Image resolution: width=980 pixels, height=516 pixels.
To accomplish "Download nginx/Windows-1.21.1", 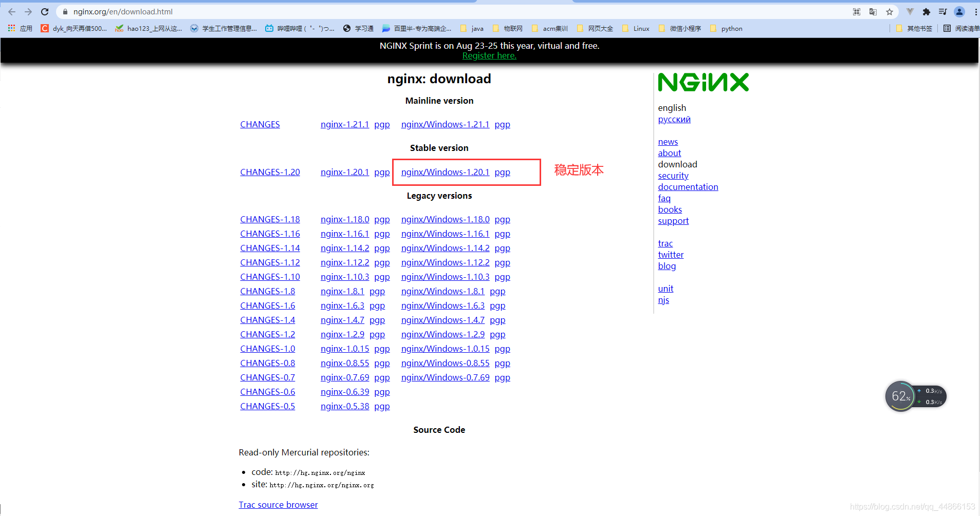I will coord(445,124).
